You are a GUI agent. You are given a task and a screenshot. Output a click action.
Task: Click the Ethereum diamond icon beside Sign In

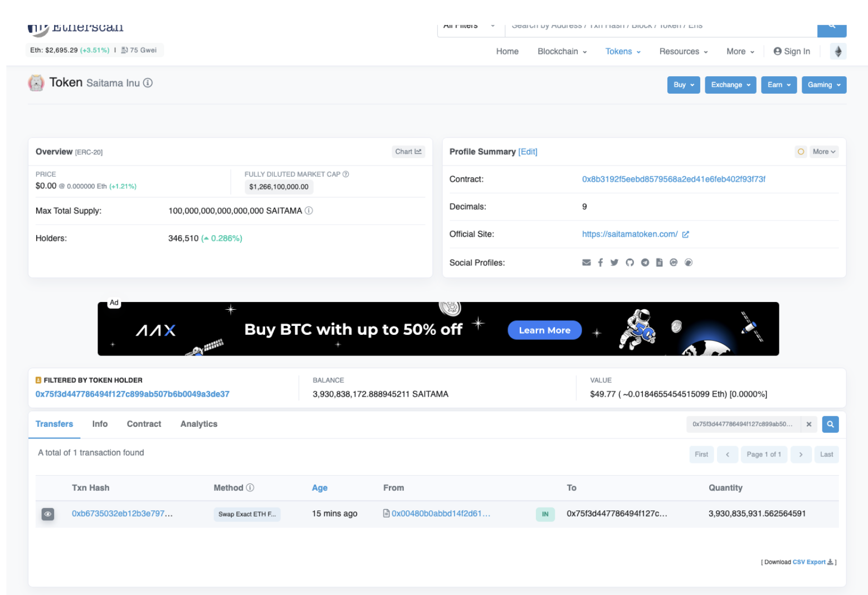pos(838,51)
